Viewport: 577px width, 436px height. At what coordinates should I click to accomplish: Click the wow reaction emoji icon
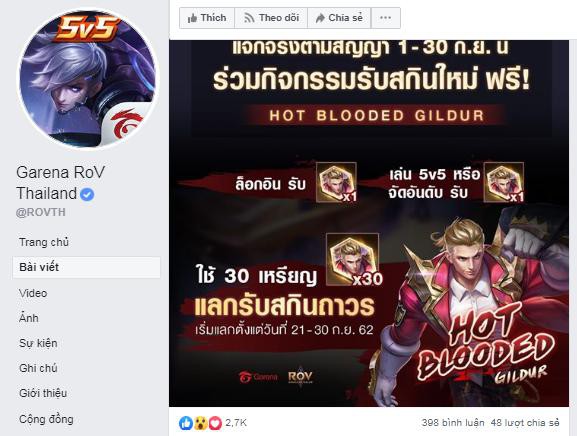pos(201,423)
